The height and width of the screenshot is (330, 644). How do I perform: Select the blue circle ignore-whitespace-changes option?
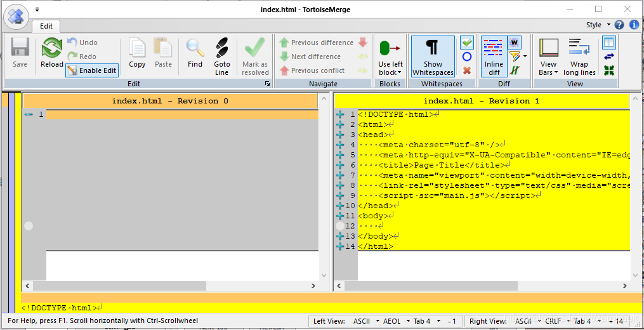point(467,56)
